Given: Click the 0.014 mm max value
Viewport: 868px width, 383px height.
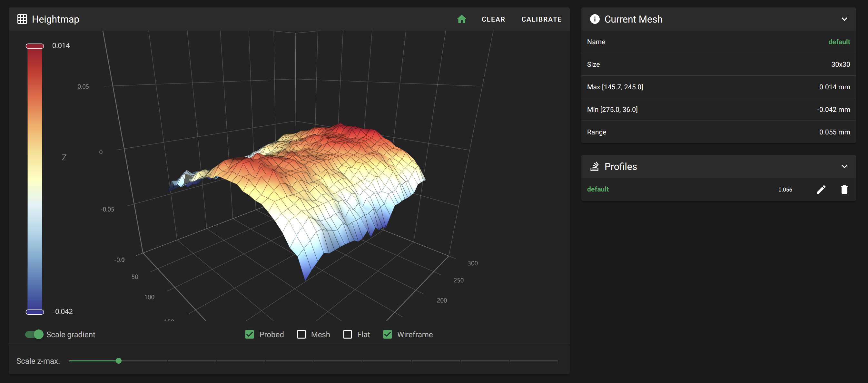Looking at the screenshot, I should (x=834, y=87).
